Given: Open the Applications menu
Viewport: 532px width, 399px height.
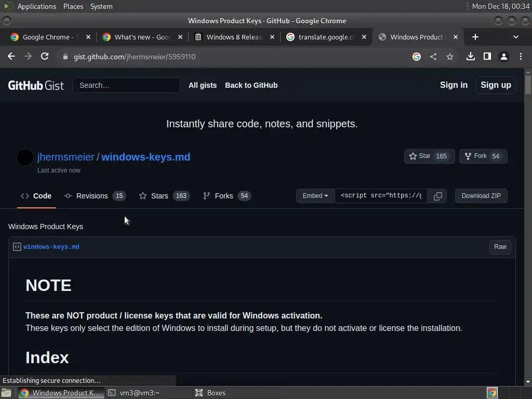Looking at the screenshot, I should coord(37,6).
